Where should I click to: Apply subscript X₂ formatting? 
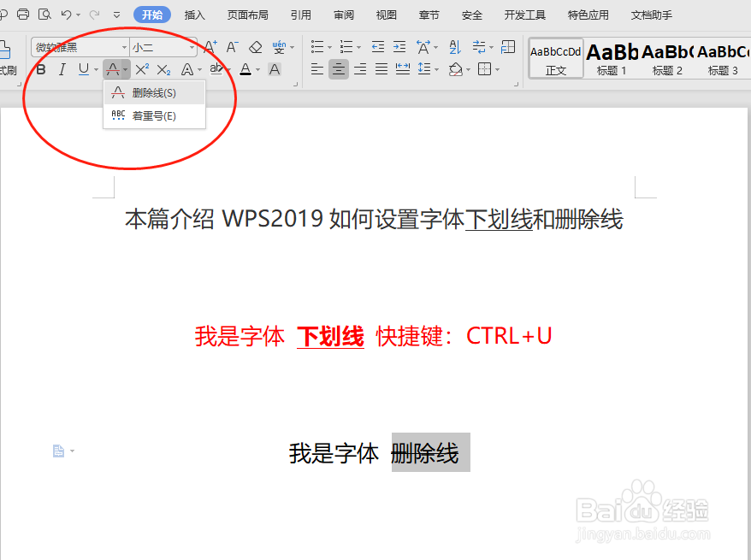tap(164, 70)
